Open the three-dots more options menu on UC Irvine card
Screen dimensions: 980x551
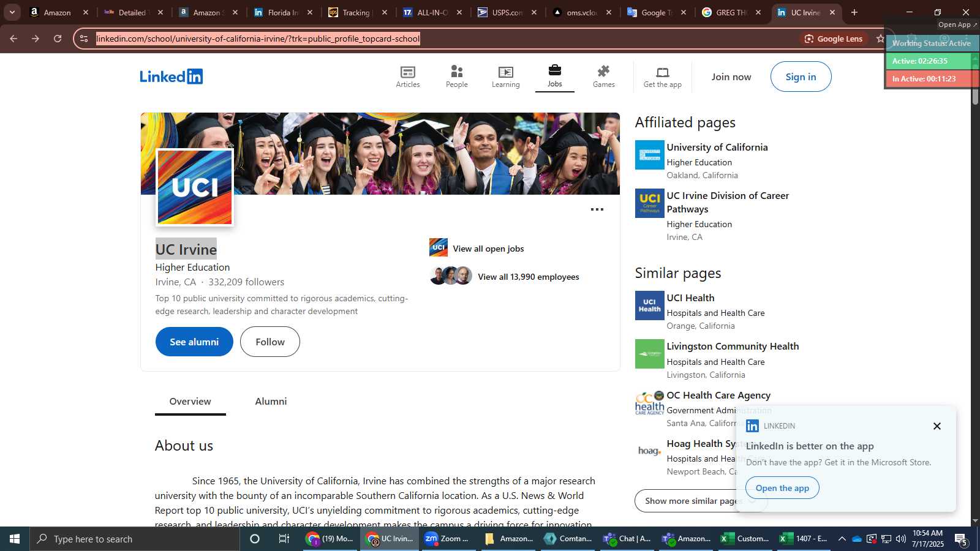point(597,209)
